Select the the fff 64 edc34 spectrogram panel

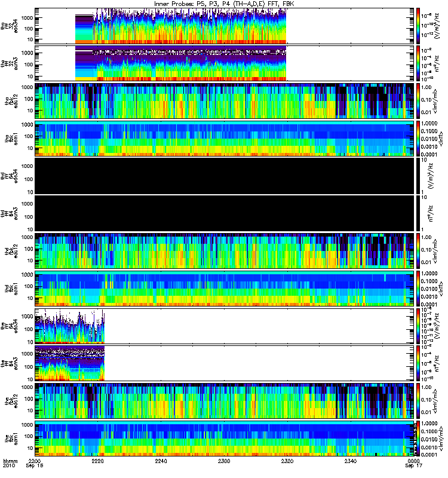click(225, 326)
